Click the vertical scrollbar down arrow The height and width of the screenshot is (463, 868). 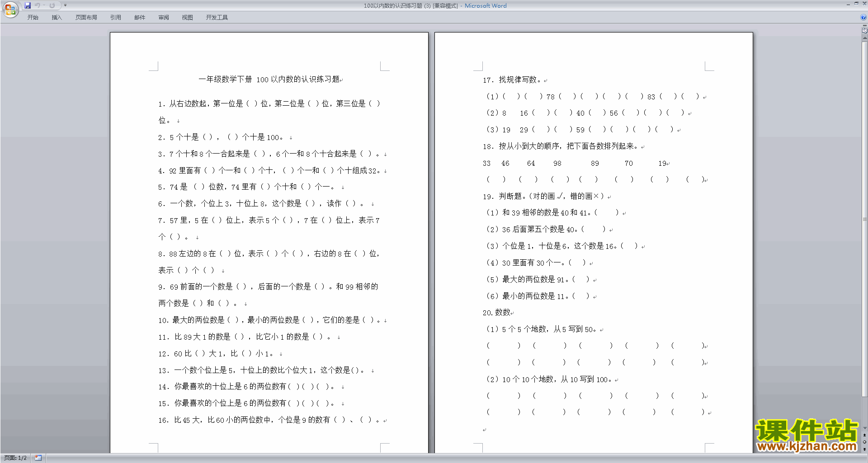(865, 428)
